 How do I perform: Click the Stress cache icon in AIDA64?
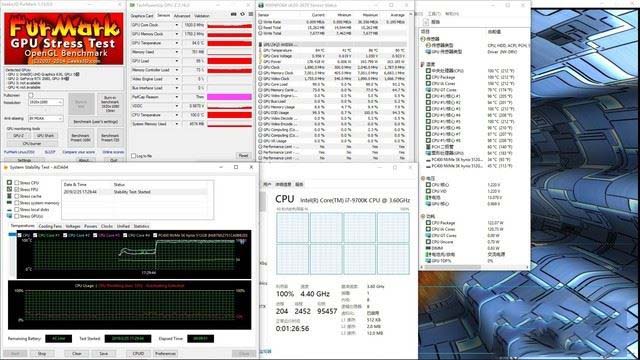9,196
